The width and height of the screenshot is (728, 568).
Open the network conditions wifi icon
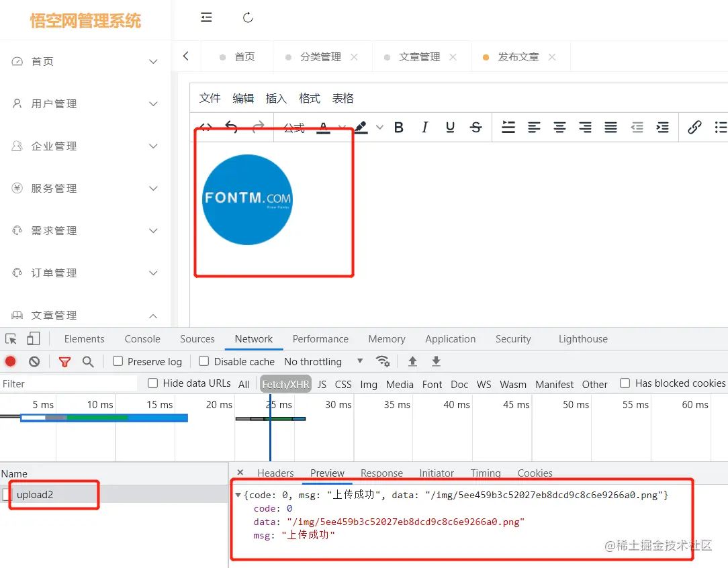click(383, 361)
